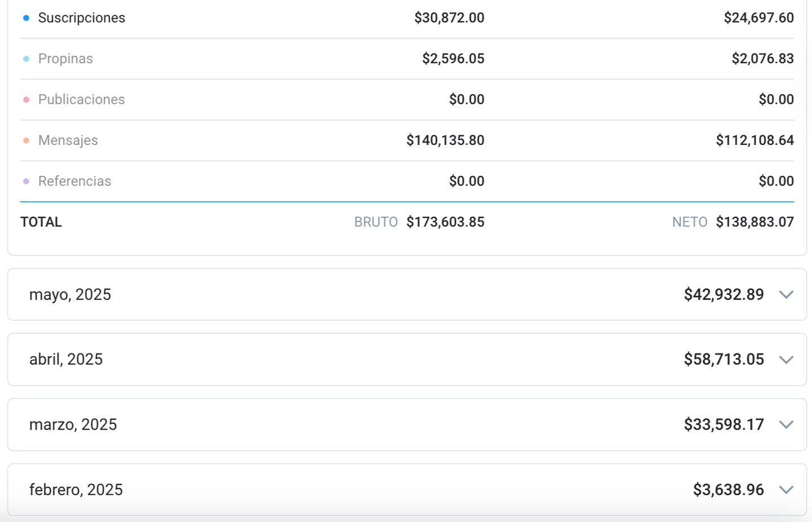Click the NETO total $138,883.07

(754, 222)
